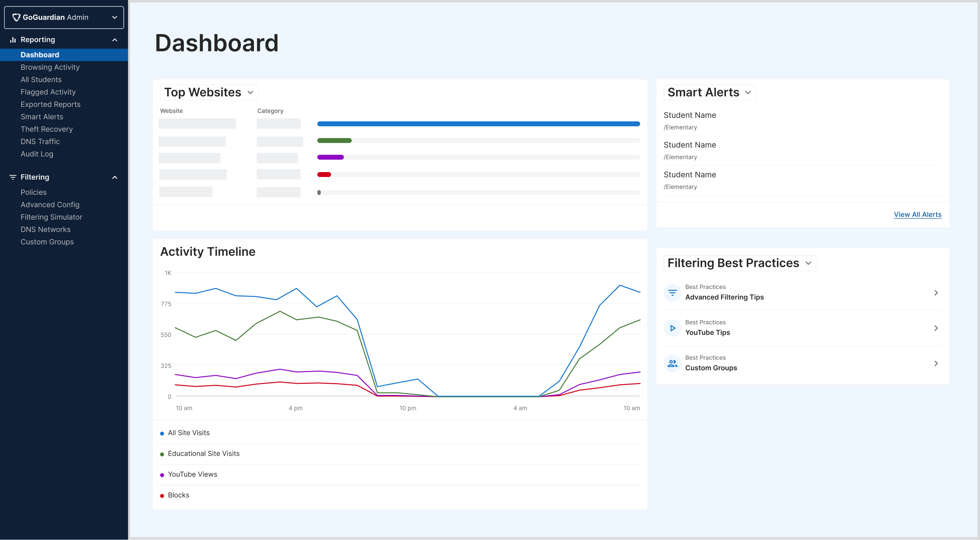The image size is (980, 540).
Task: Click the 10 pm timeline label
Action: [407, 408]
